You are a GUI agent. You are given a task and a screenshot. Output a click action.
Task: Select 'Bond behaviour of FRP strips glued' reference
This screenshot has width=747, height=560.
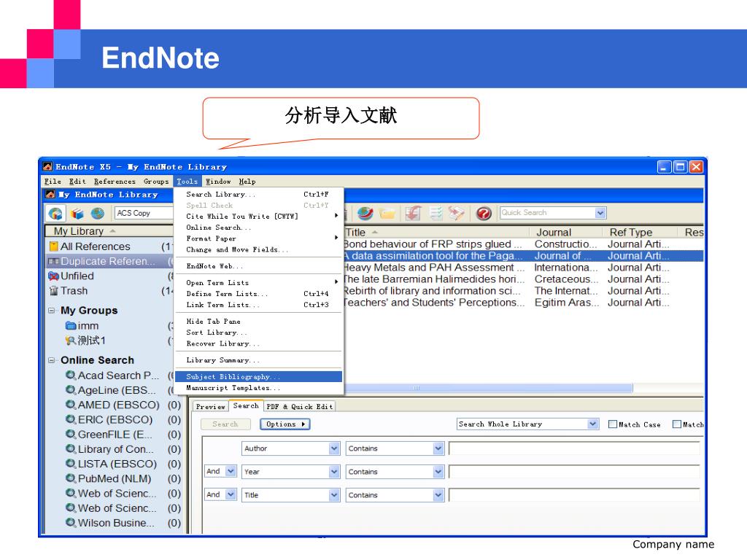tap(433, 244)
